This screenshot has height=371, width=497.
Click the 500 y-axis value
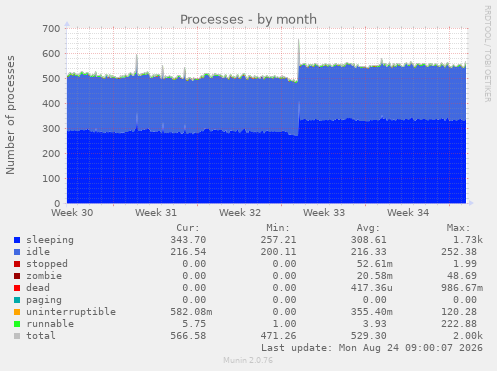(x=51, y=79)
